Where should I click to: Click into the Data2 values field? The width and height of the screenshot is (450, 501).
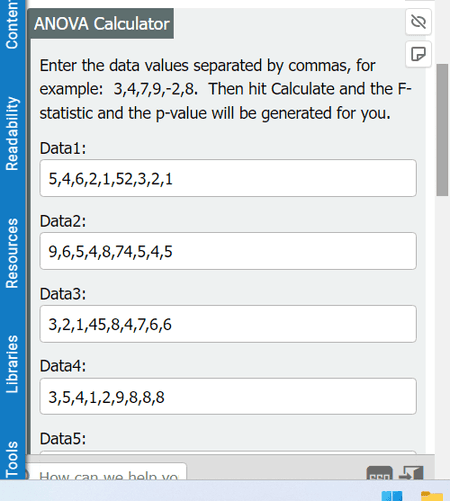click(x=228, y=251)
